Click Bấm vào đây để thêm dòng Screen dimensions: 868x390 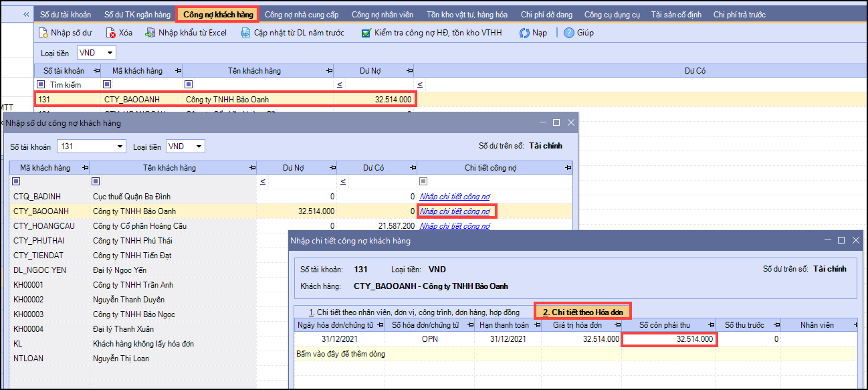pyautogui.click(x=340, y=354)
